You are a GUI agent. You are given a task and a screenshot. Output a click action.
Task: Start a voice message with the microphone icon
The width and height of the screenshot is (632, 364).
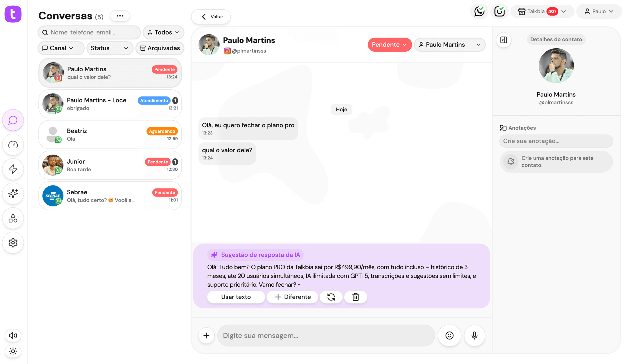pos(474,336)
